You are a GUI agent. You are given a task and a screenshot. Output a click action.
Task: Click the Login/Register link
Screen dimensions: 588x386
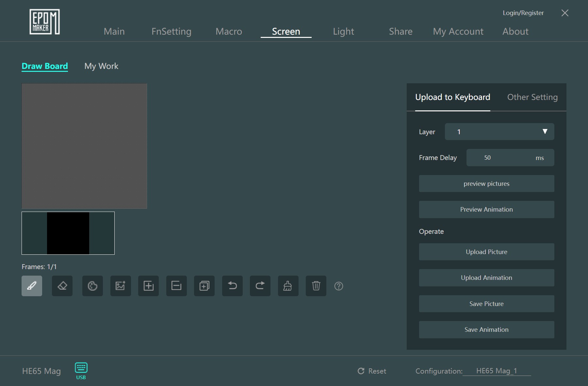click(x=523, y=13)
